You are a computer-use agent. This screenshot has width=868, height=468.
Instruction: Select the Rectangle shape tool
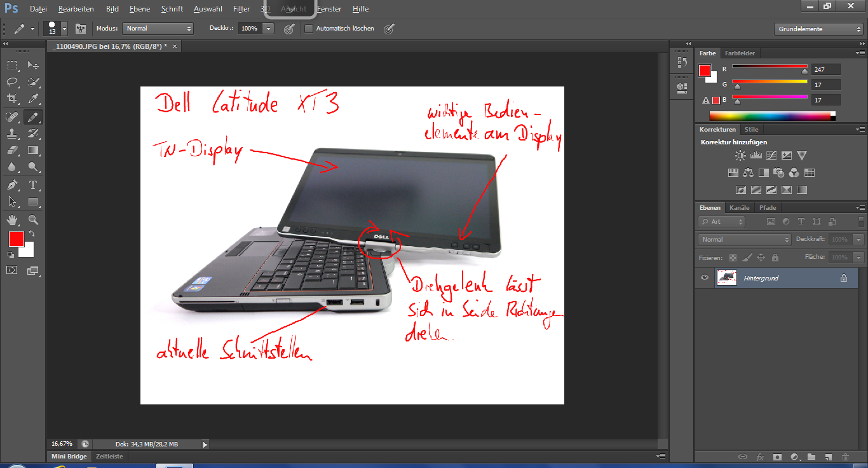point(33,202)
